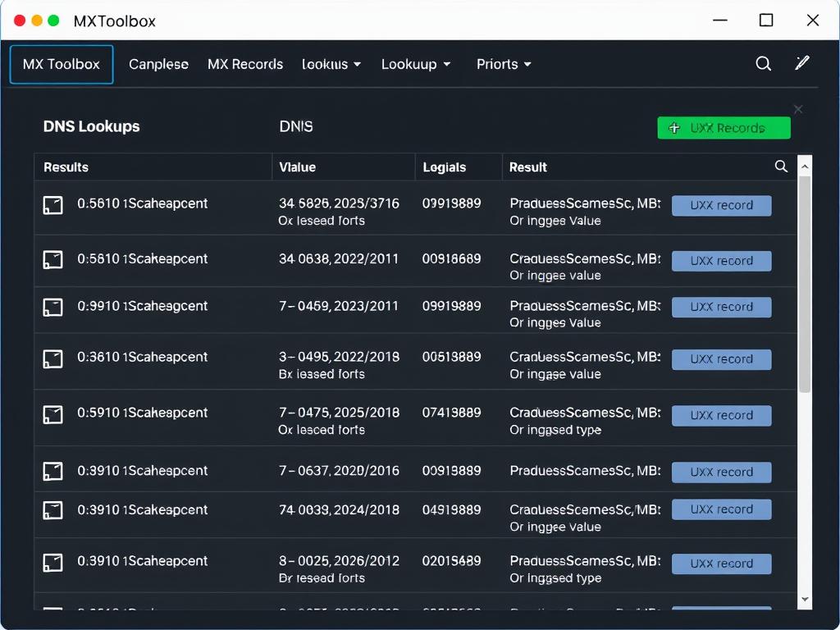Go to the MX Records menu item
Screen dimensions: 840x630
245,64
